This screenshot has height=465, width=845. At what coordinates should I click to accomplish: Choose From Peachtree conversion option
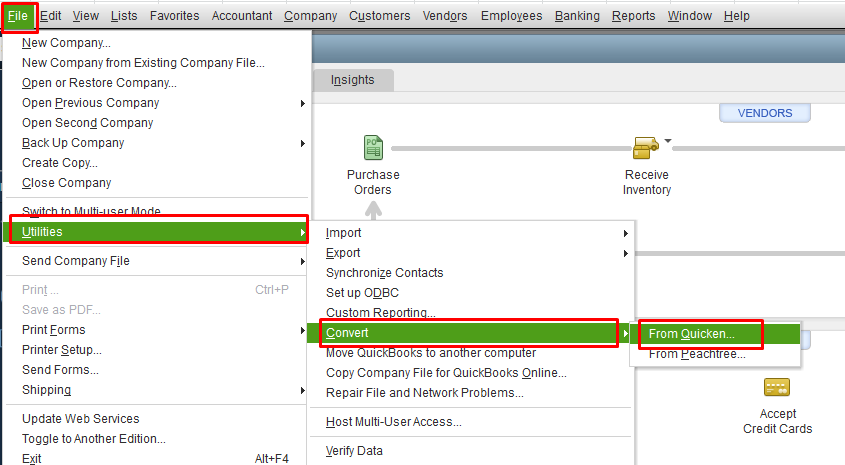[696, 354]
